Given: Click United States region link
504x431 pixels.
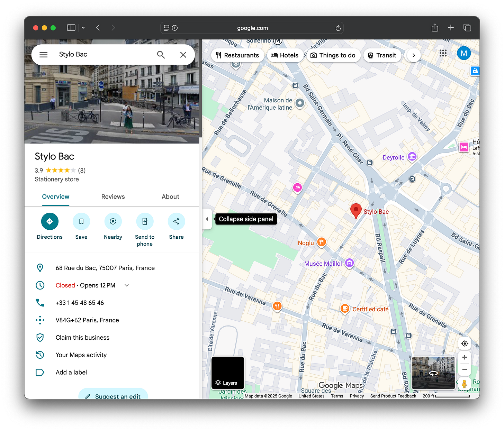Looking at the screenshot, I should tap(312, 396).
